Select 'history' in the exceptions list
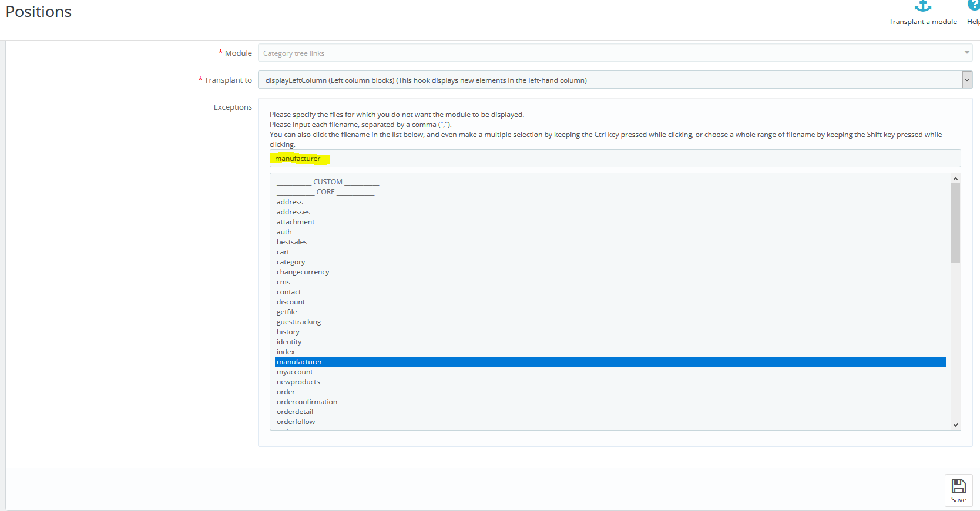Viewport: 980px width, 511px height. (610, 332)
